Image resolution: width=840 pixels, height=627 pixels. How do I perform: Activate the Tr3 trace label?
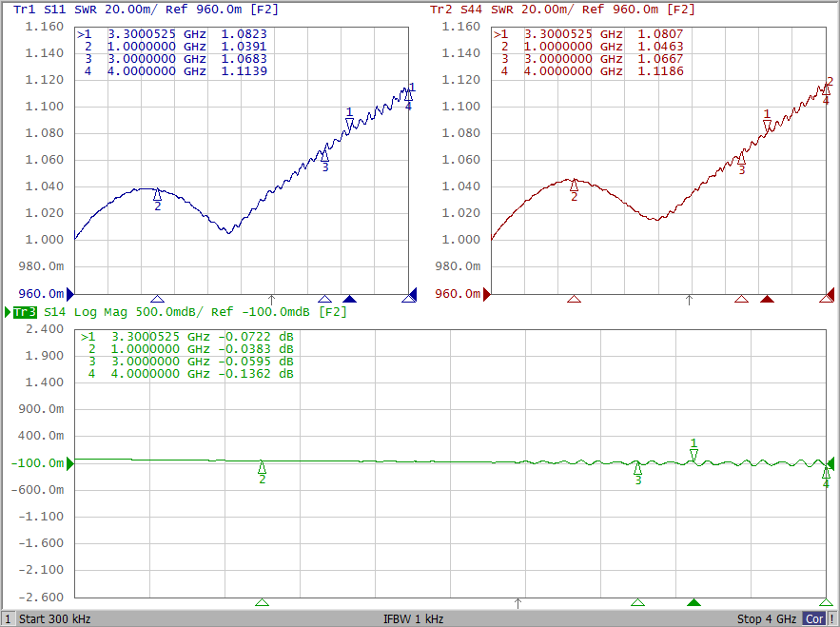pos(25,312)
